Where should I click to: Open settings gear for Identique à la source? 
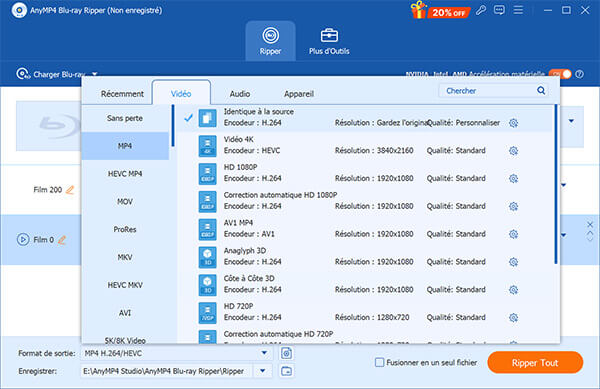514,123
